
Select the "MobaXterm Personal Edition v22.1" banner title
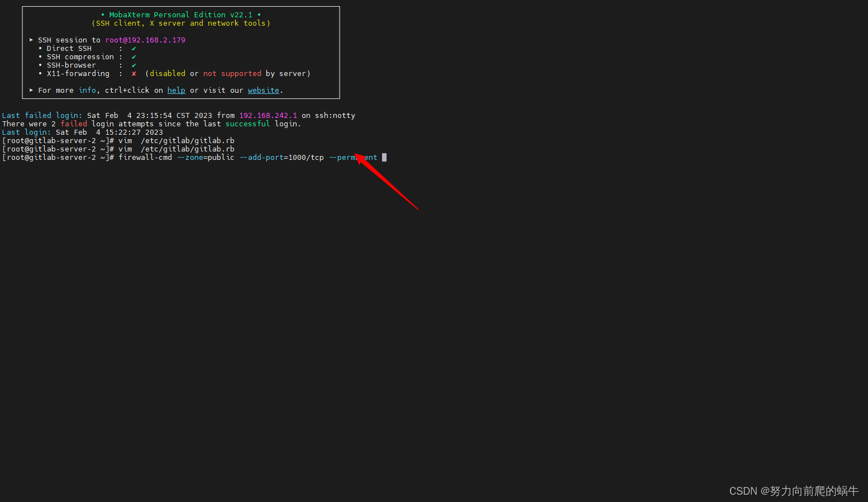pyautogui.click(x=181, y=15)
